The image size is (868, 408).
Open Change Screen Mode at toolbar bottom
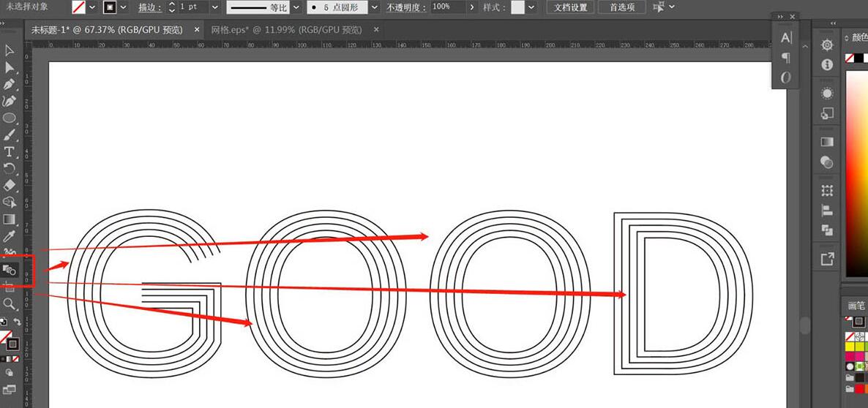point(10,390)
